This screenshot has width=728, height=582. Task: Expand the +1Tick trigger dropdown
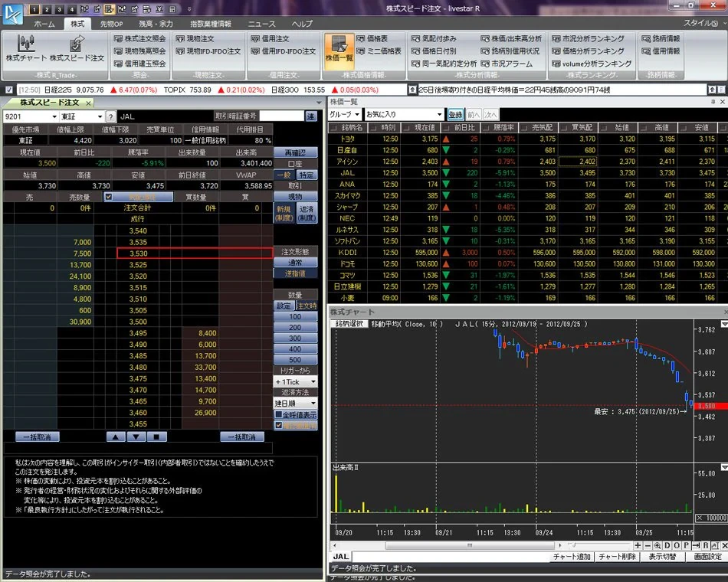[x=313, y=381]
